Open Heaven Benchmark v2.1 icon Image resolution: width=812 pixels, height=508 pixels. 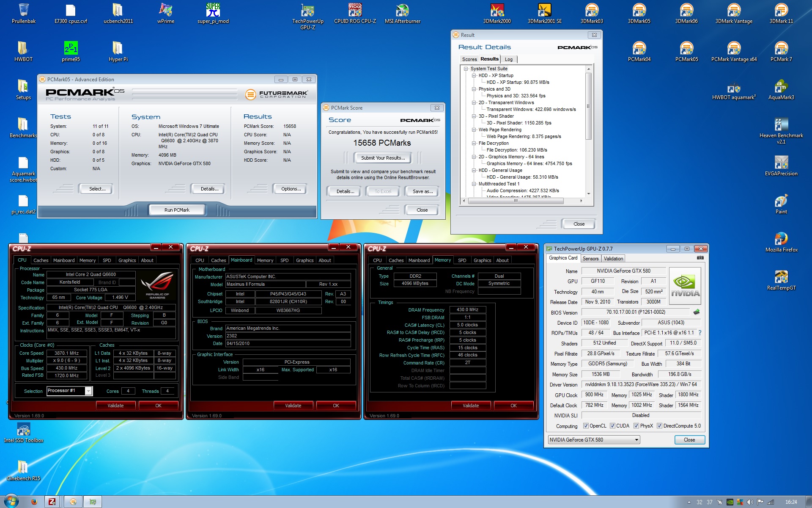tap(781, 130)
